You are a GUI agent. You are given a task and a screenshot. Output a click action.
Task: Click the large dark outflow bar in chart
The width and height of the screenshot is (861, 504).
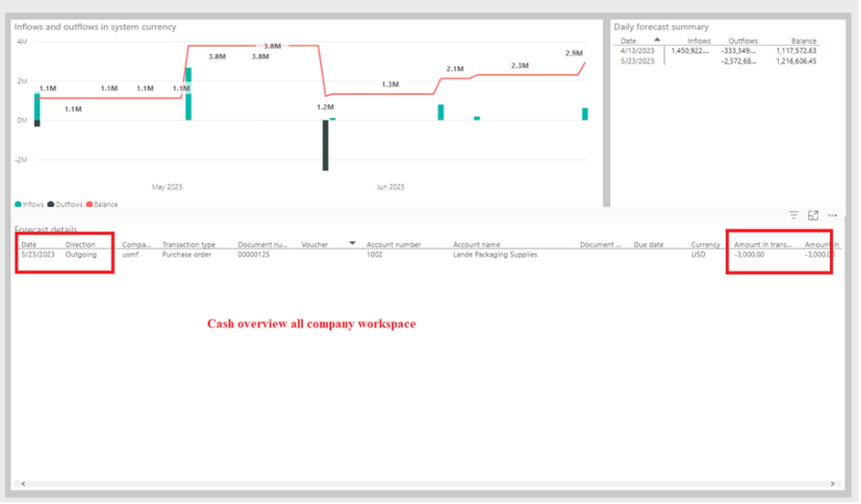click(x=325, y=145)
